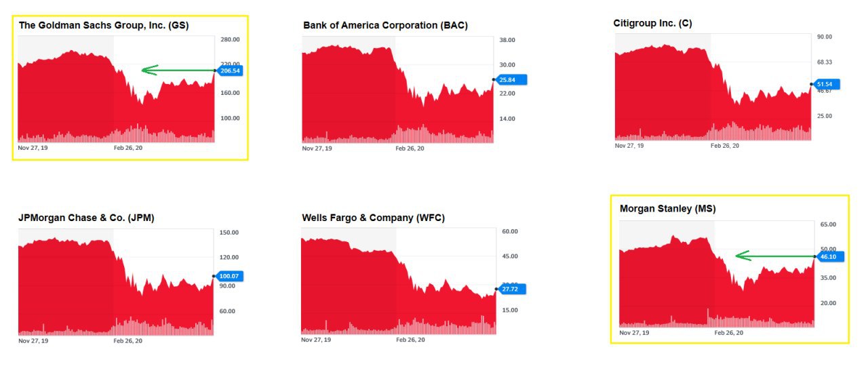Click the green arrow on Morgan Stanley chart
This screenshot has width=868, height=379.
pos(774,256)
